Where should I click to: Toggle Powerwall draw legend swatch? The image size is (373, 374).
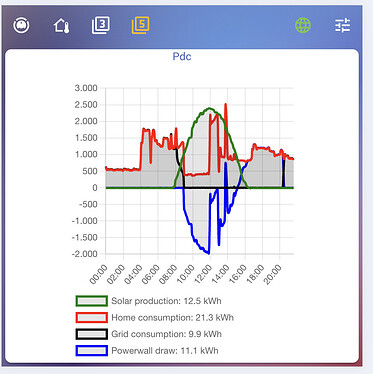tap(92, 351)
